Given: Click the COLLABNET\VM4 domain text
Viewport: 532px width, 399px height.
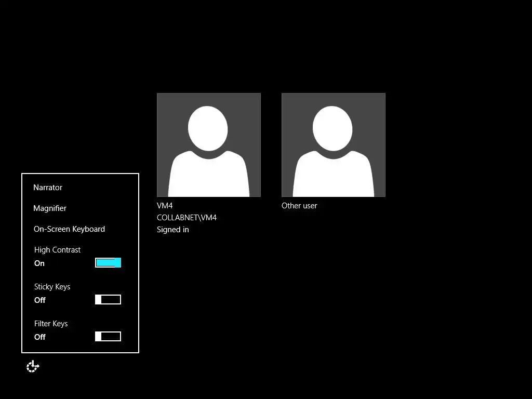Looking at the screenshot, I should pyautogui.click(x=187, y=218).
